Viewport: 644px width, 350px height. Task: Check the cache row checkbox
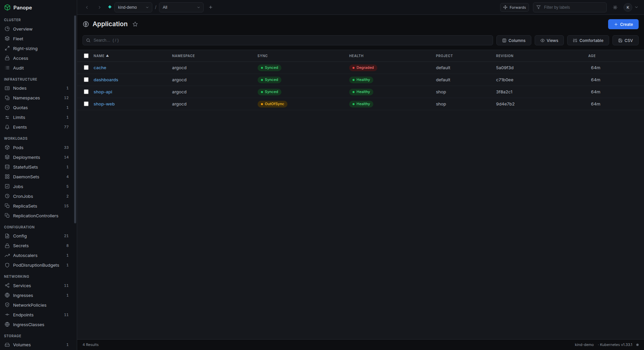tap(86, 68)
